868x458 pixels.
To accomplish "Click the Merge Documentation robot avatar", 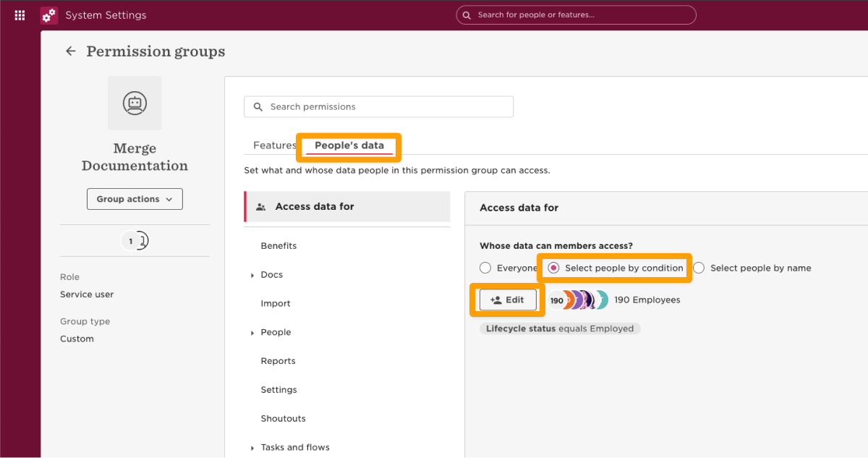I will [x=135, y=103].
